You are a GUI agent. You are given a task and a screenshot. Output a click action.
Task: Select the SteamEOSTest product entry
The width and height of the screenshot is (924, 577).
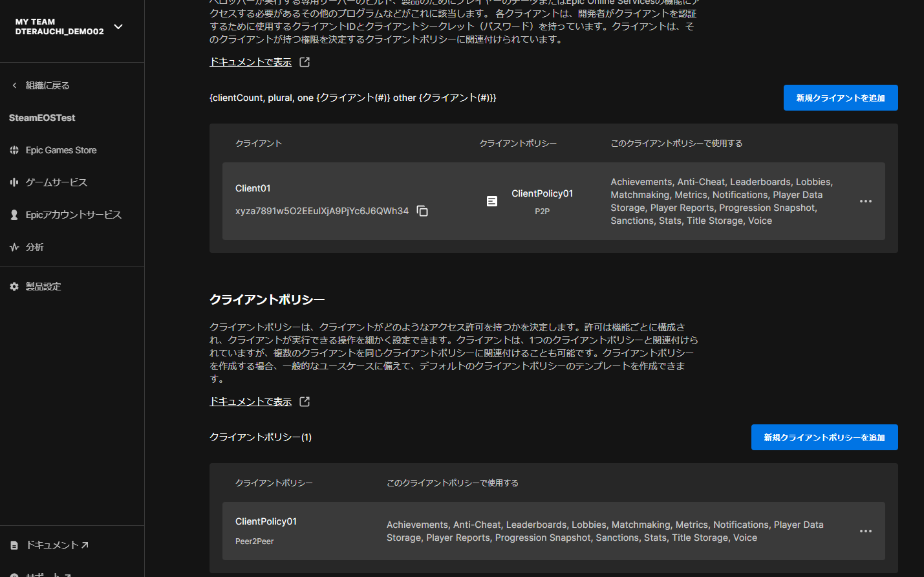click(x=42, y=117)
